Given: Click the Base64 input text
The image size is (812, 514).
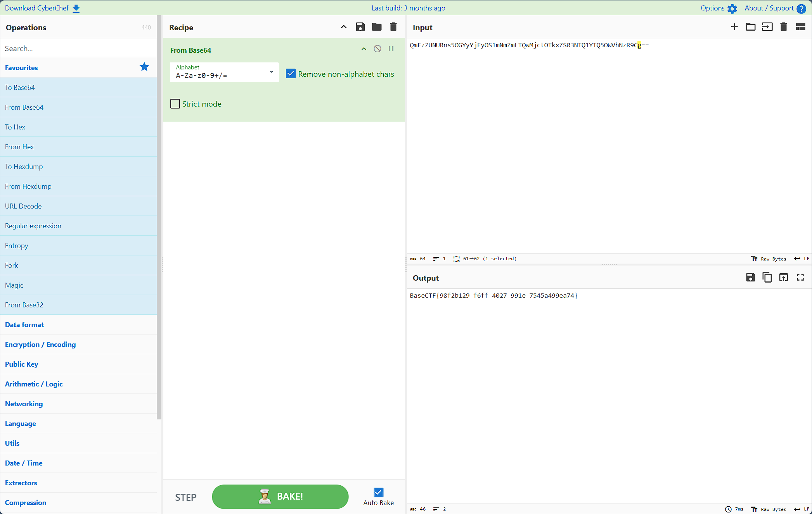Looking at the screenshot, I should click(x=529, y=45).
